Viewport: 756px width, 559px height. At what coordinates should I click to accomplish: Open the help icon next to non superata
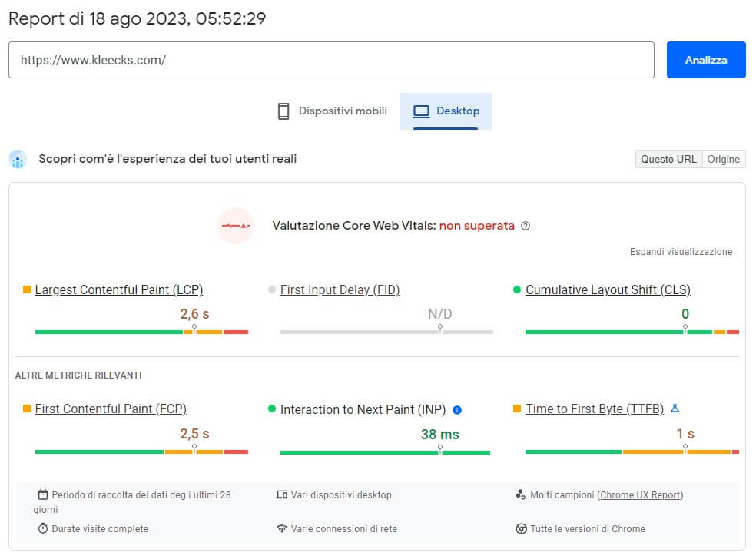[526, 226]
